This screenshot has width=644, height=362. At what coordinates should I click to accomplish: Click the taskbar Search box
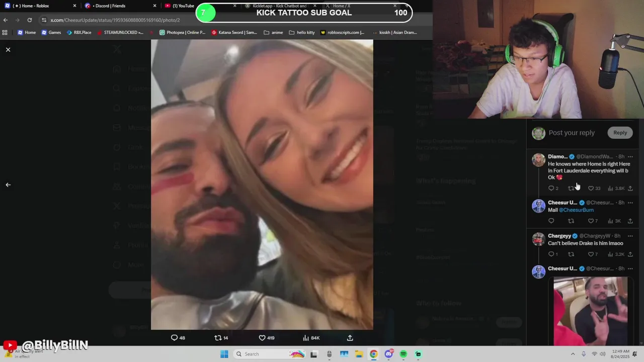tap(269, 354)
